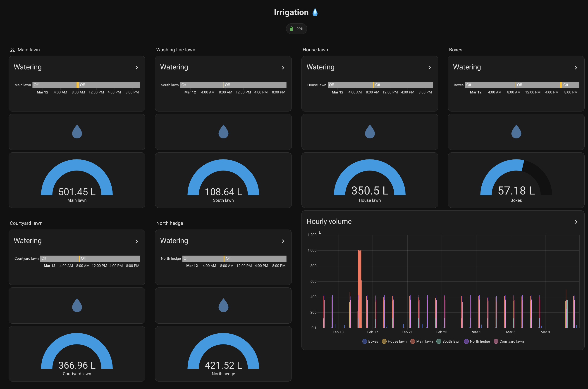Toggle North hedge legend entry
588x389 pixels.
point(477,341)
